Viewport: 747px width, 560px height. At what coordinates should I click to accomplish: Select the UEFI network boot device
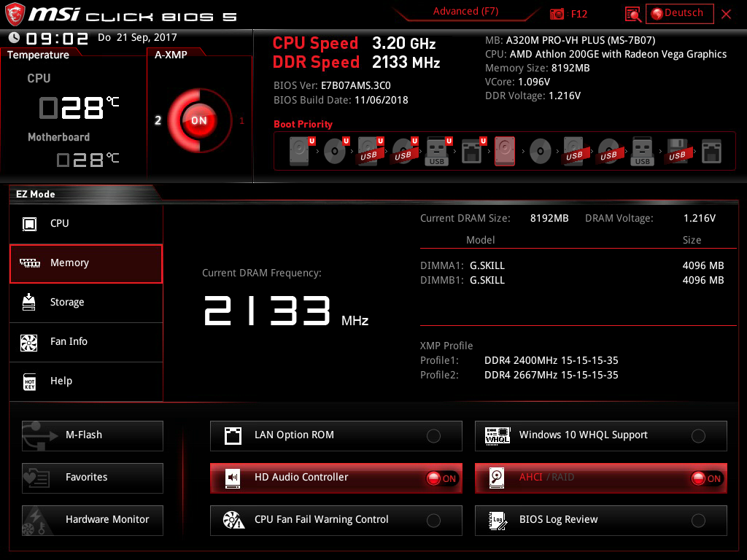tap(473, 151)
